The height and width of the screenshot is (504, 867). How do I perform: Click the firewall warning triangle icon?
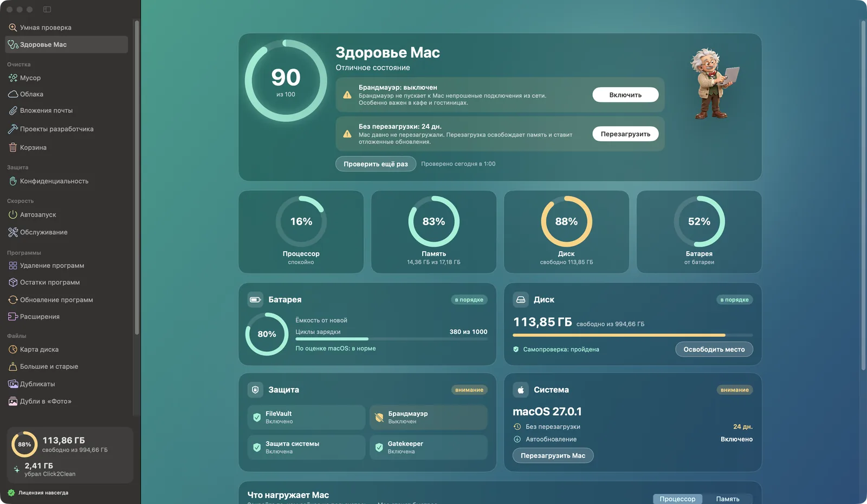coord(347,95)
